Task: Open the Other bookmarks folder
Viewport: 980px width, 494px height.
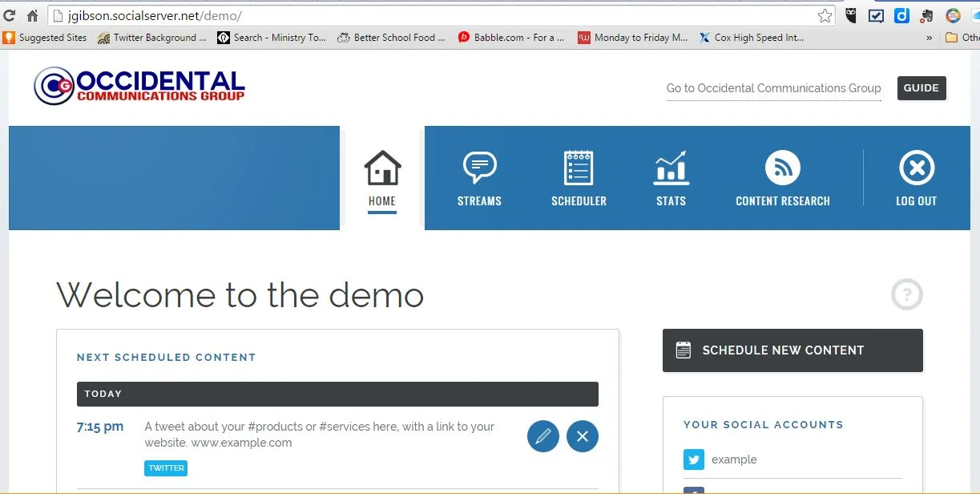Action: click(x=962, y=38)
